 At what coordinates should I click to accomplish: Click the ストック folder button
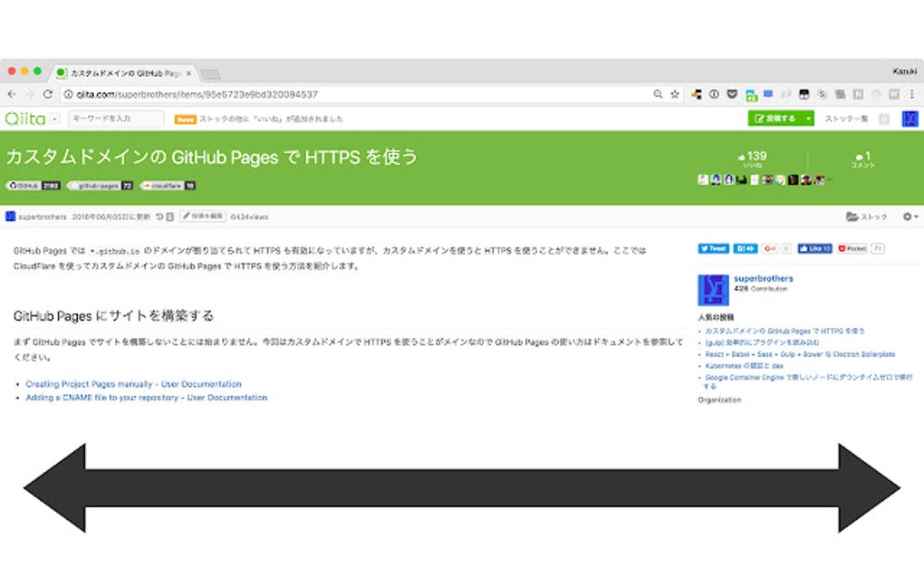[x=866, y=217]
